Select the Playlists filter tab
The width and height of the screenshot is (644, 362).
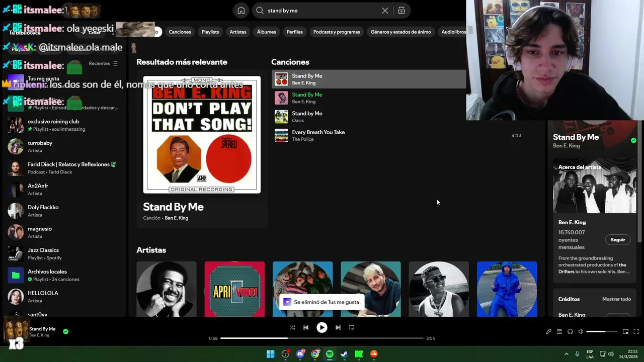[210, 32]
